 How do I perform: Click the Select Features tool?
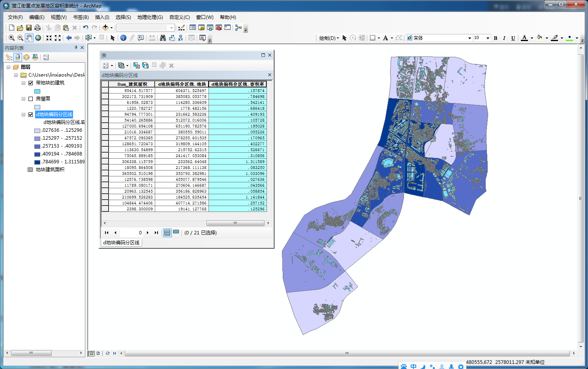pyautogui.click(x=89, y=38)
